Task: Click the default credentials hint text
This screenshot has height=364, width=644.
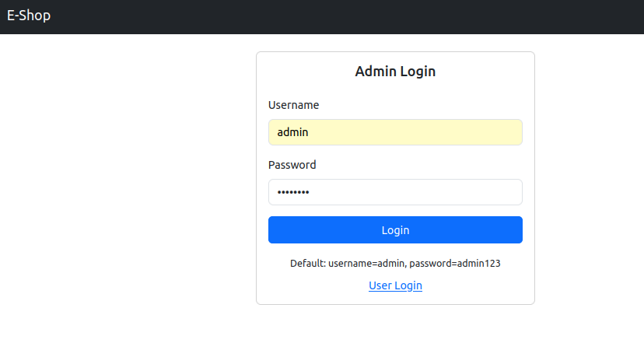Action: point(395,264)
